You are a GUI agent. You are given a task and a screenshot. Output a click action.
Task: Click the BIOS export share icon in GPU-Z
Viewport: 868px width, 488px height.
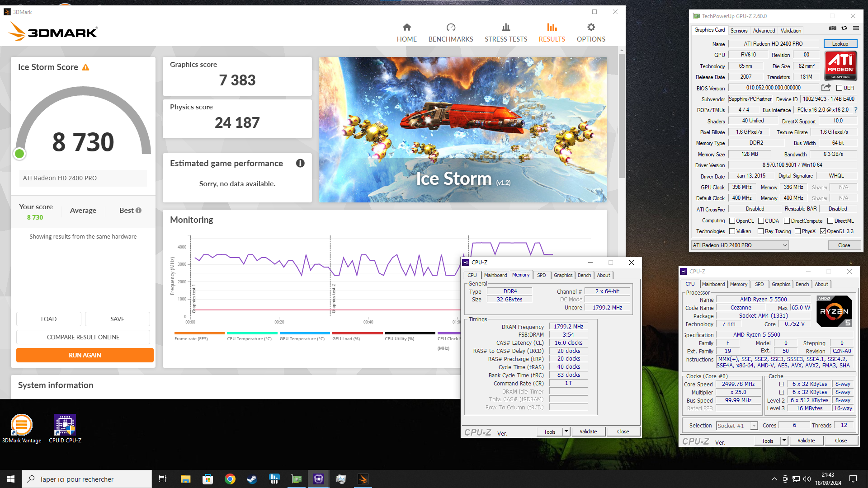tap(826, 88)
